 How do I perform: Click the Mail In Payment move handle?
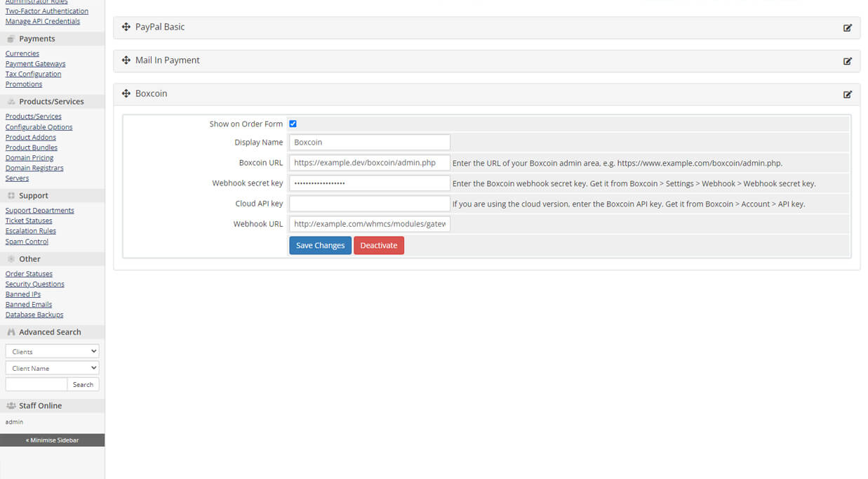126,60
